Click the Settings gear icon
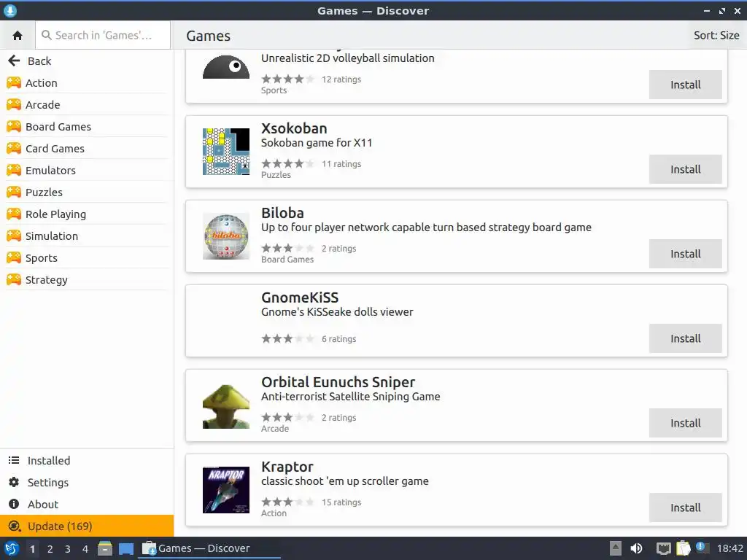This screenshot has height=560, width=747. tap(14, 482)
